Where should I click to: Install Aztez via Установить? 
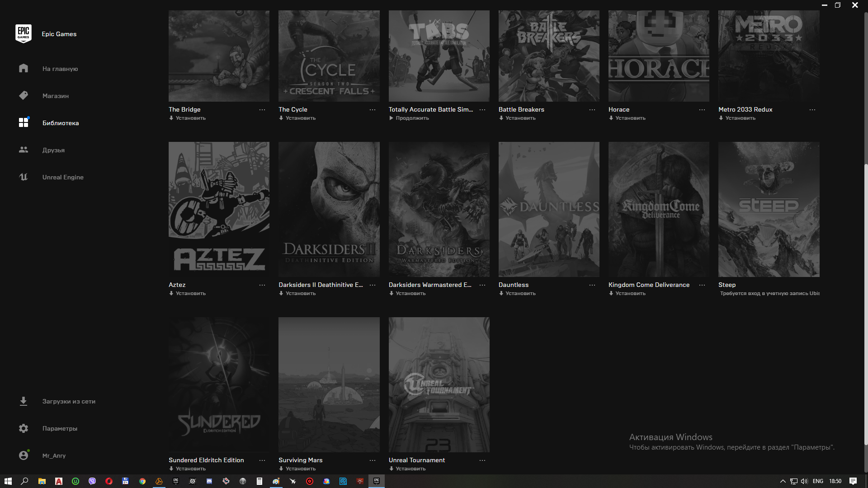[187, 293]
